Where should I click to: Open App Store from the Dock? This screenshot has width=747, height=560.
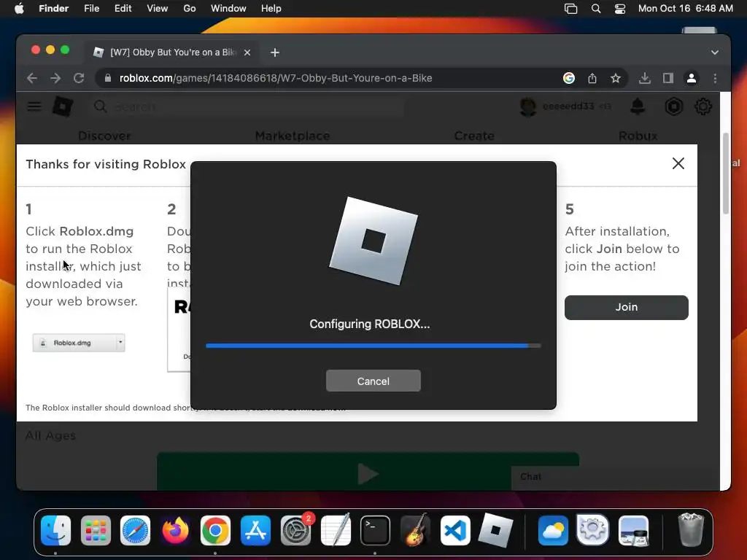click(255, 530)
